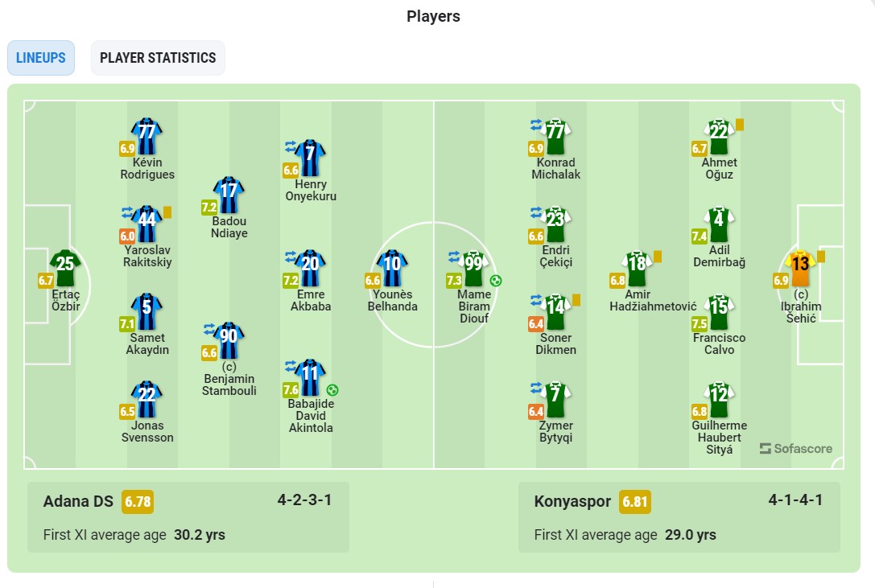Click Konyaspor team rating 6.81 badge

tap(635, 502)
